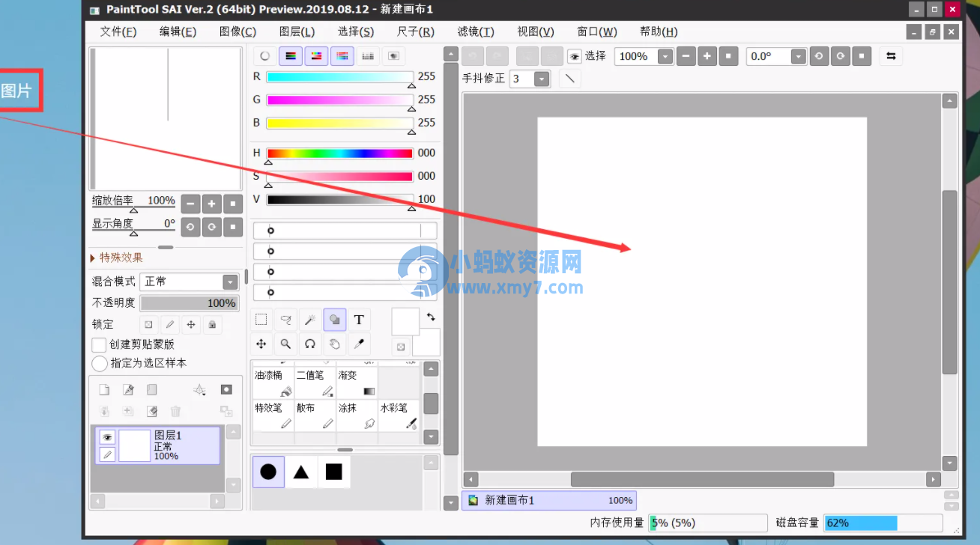
Task: Hide 图层1 with its eye toggle
Action: tap(107, 436)
